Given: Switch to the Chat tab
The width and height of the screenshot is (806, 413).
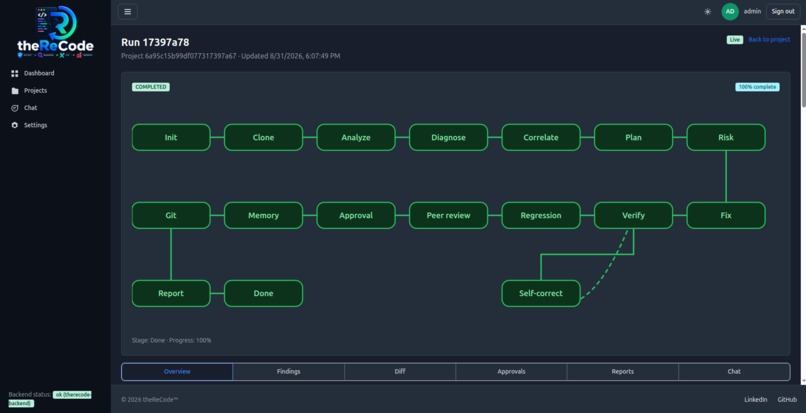Looking at the screenshot, I should (734, 371).
